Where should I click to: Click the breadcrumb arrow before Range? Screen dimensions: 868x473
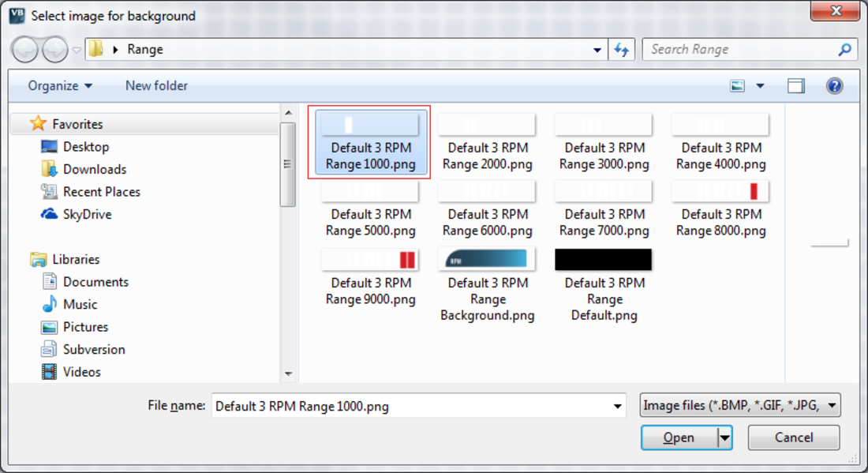point(115,49)
